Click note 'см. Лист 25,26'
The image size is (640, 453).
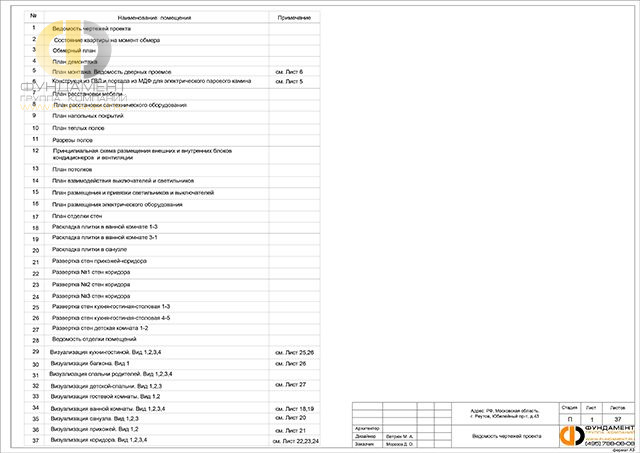click(295, 353)
